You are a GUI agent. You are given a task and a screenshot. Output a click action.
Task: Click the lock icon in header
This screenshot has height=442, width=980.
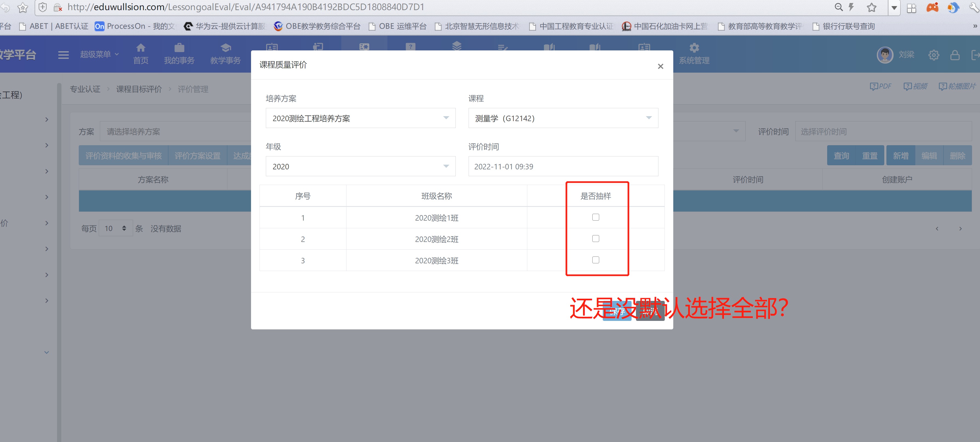[x=954, y=55]
